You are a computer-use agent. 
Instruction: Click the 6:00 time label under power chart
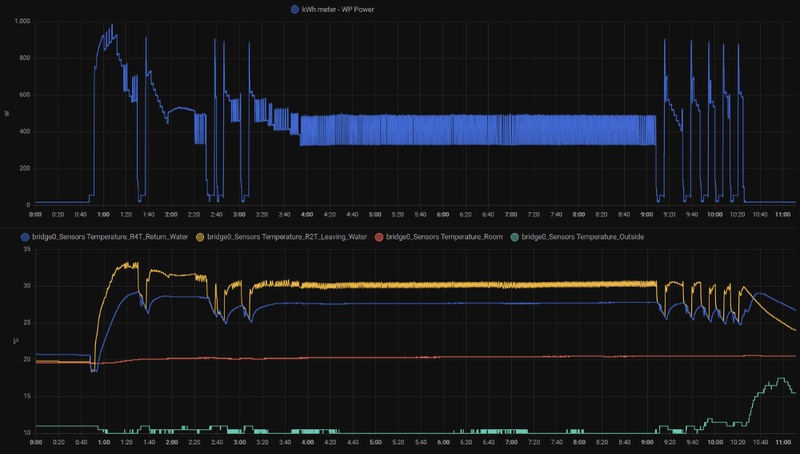tap(443, 215)
